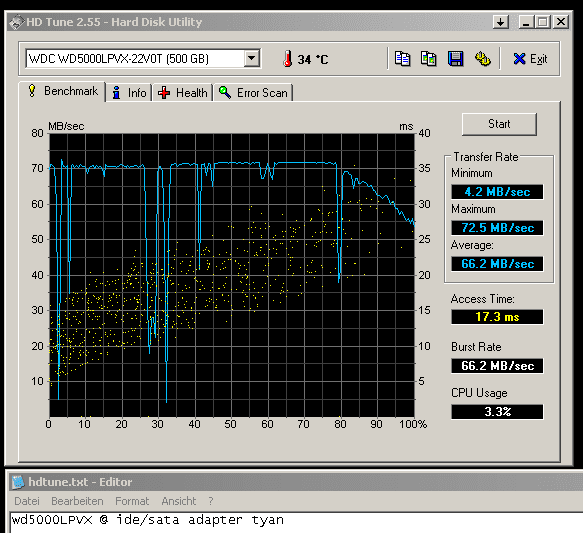
Task: Minimize the HD Tune window
Action: coord(526,22)
